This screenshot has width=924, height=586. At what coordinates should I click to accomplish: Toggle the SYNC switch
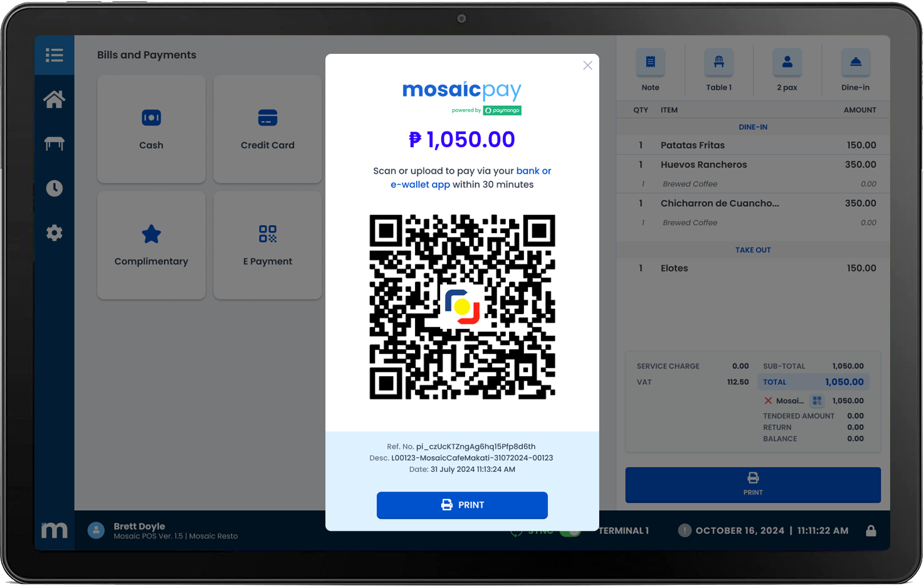[570, 531]
